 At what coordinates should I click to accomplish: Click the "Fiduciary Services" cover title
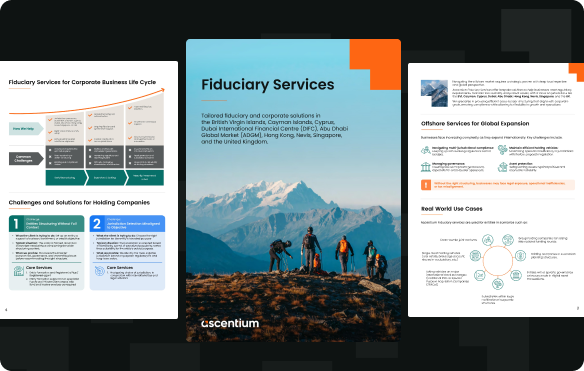268,85
